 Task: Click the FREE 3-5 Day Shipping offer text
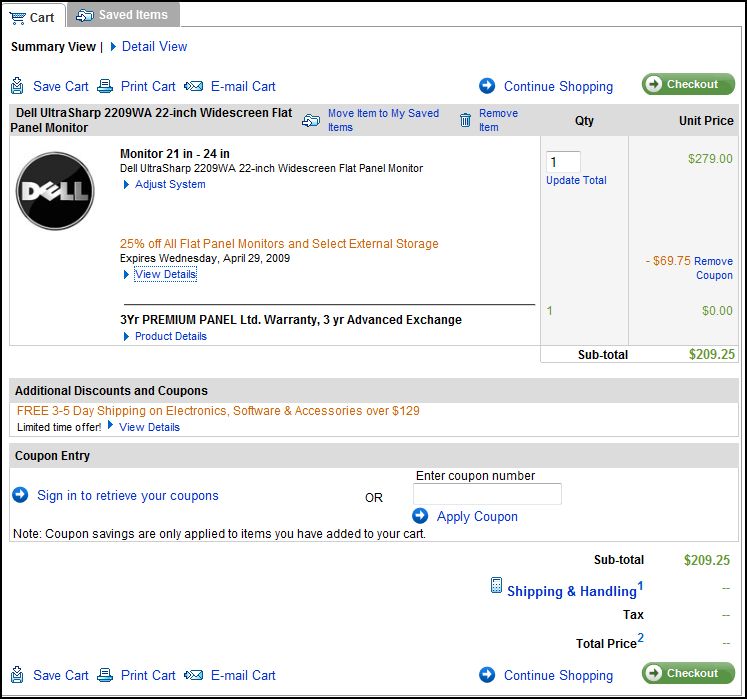pos(218,411)
